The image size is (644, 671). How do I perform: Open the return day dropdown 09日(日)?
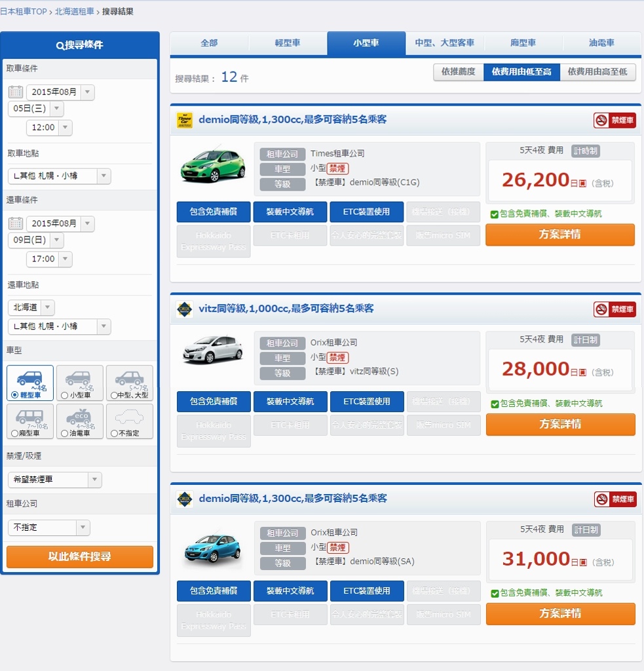pos(36,240)
